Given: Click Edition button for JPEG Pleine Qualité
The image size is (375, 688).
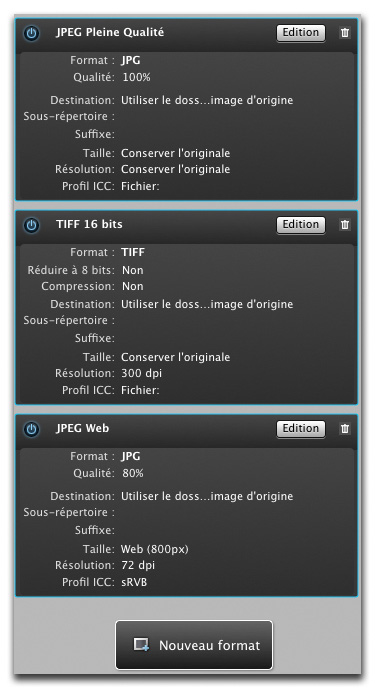Looking at the screenshot, I should click(x=301, y=32).
